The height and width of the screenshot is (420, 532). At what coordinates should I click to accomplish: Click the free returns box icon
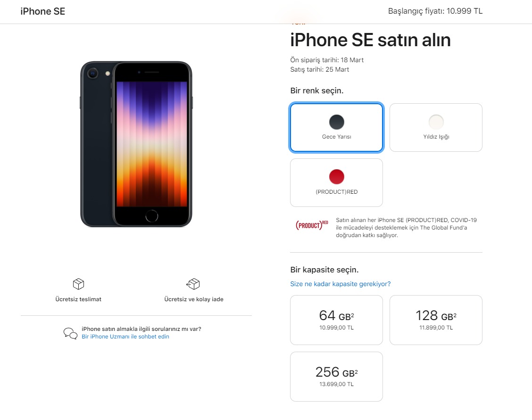pos(193,284)
